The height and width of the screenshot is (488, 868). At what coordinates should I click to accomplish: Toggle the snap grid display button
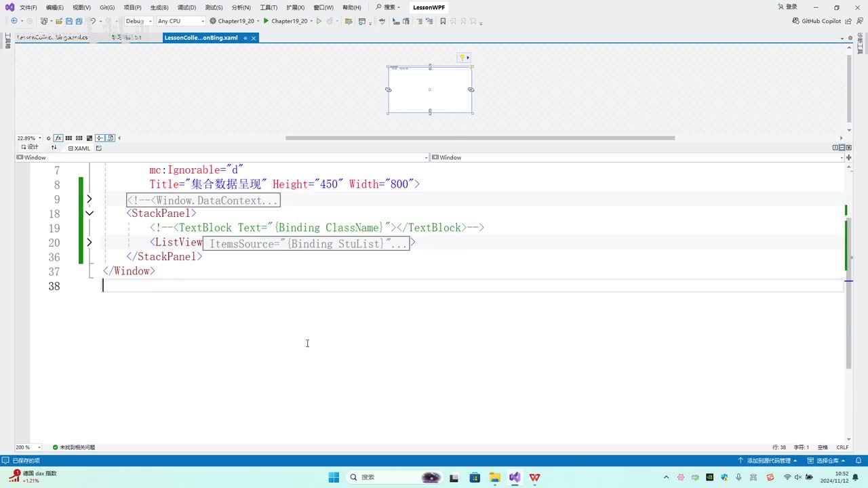tap(68, 138)
